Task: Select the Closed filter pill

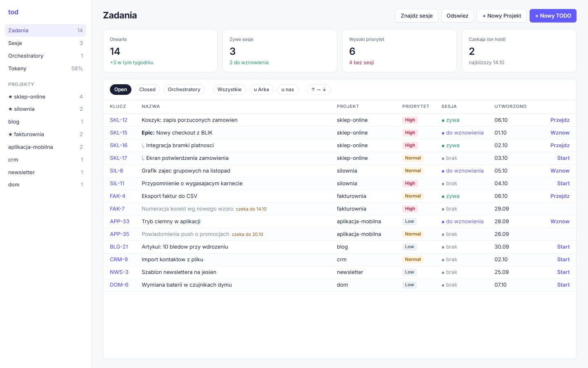Action: [x=147, y=90]
